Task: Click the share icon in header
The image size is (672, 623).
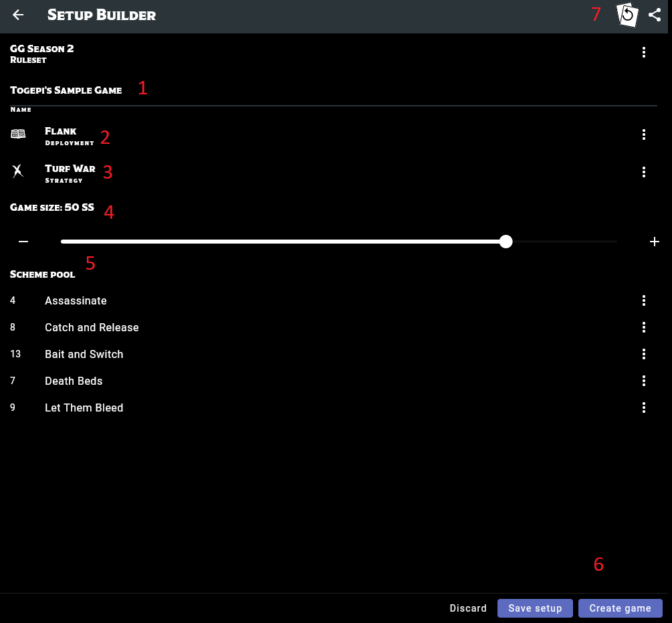Action: [x=655, y=15]
